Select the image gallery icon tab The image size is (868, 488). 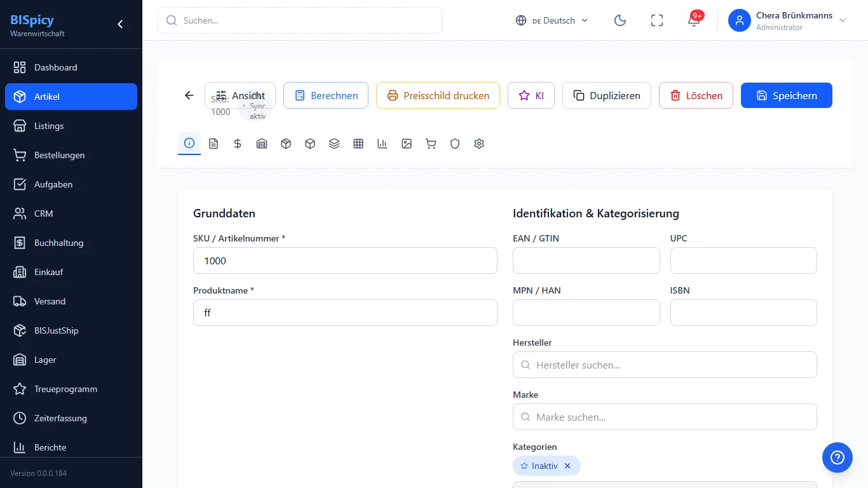407,144
